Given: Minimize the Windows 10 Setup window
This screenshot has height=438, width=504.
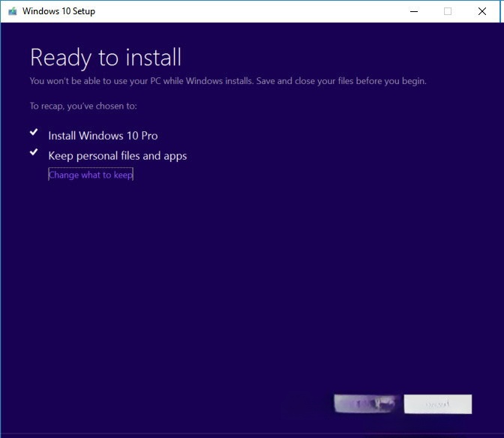Looking at the screenshot, I should [x=414, y=11].
